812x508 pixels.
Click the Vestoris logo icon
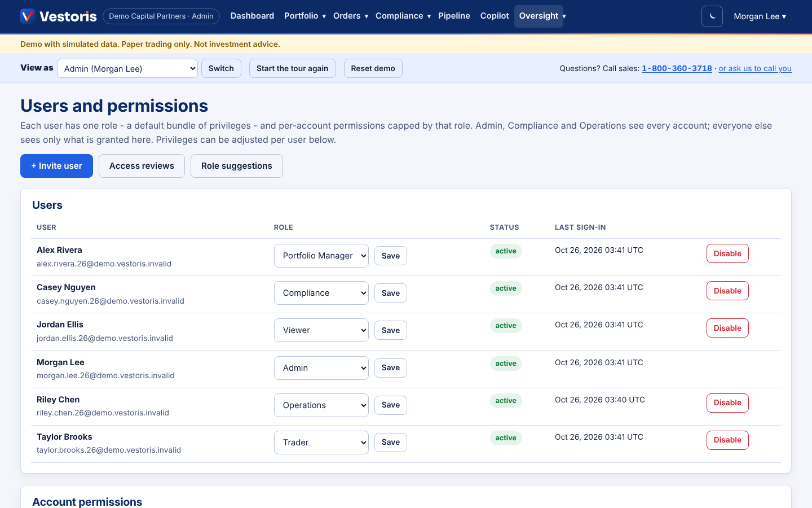tap(28, 16)
